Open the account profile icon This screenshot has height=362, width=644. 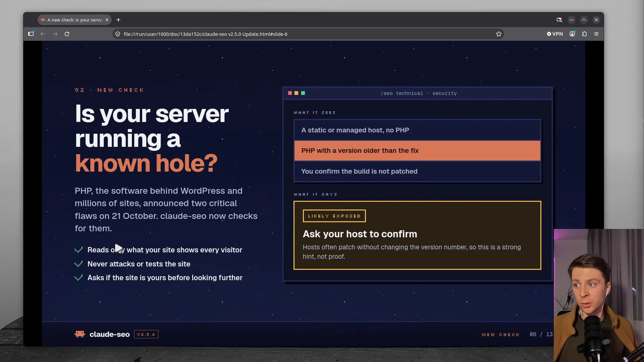coord(572,34)
